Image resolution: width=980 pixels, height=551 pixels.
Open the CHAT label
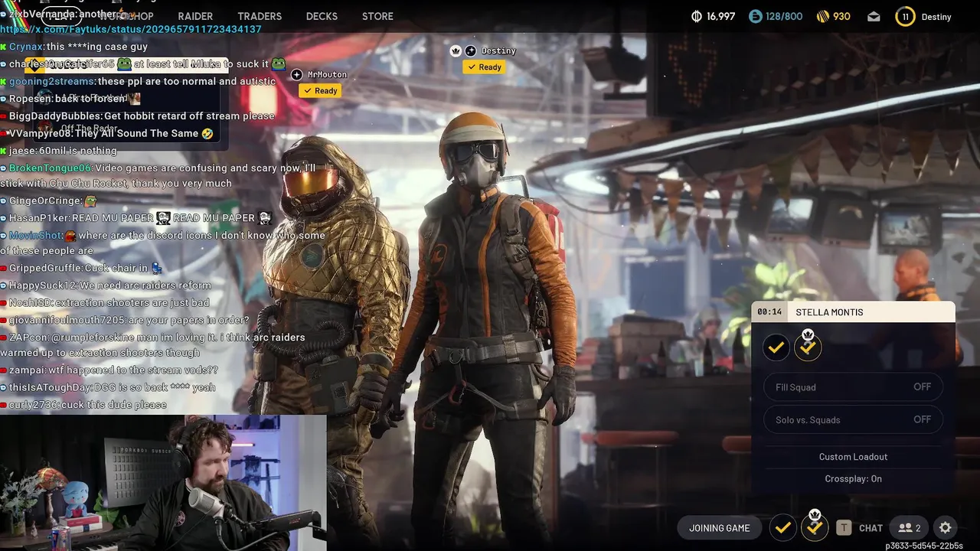click(x=871, y=528)
